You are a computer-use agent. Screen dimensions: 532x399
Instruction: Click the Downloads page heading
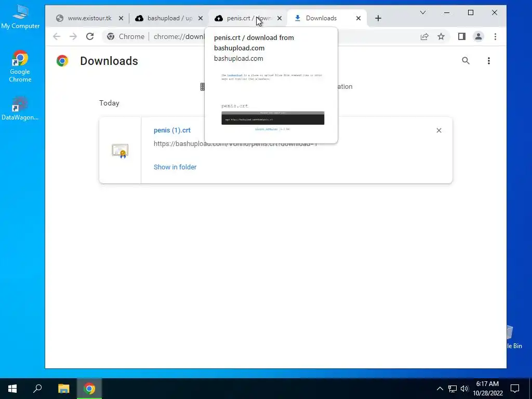[x=109, y=61]
